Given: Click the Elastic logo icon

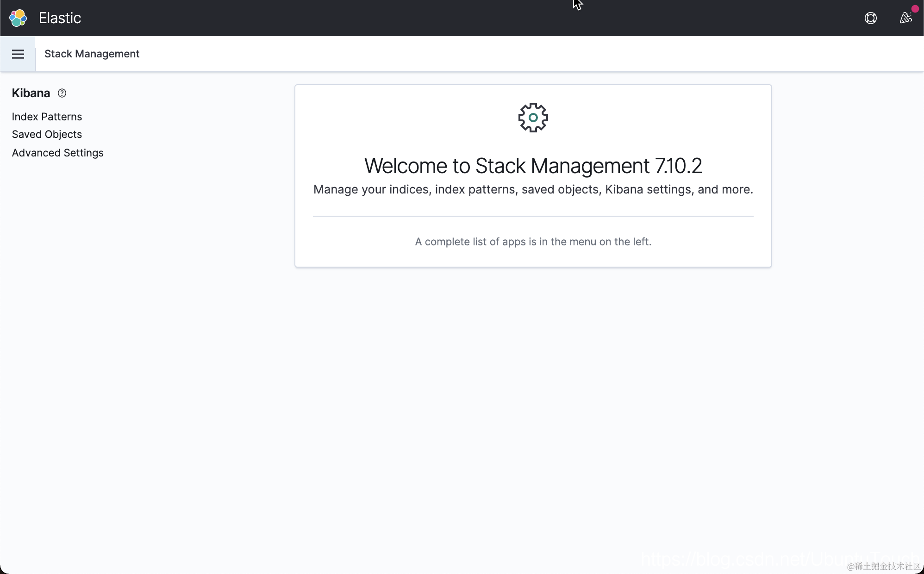Looking at the screenshot, I should (18, 18).
